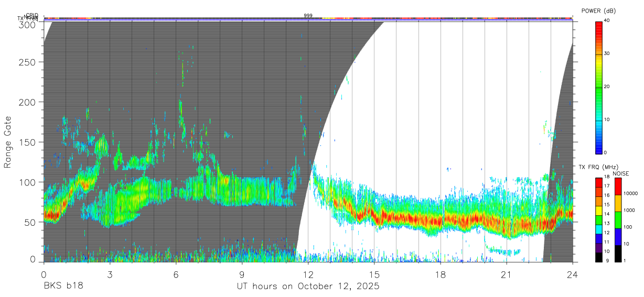Screen dimensions: 644x297
Task: Click the 150 tick on Range Gate axis
Action: pyautogui.click(x=28, y=142)
